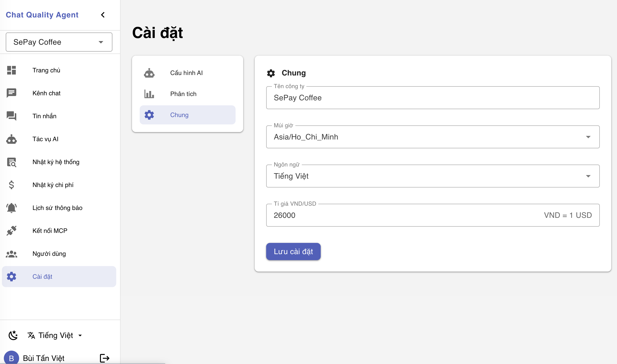This screenshot has width=617, height=364.
Task: Go to the Người dùng page
Action: click(49, 254)
